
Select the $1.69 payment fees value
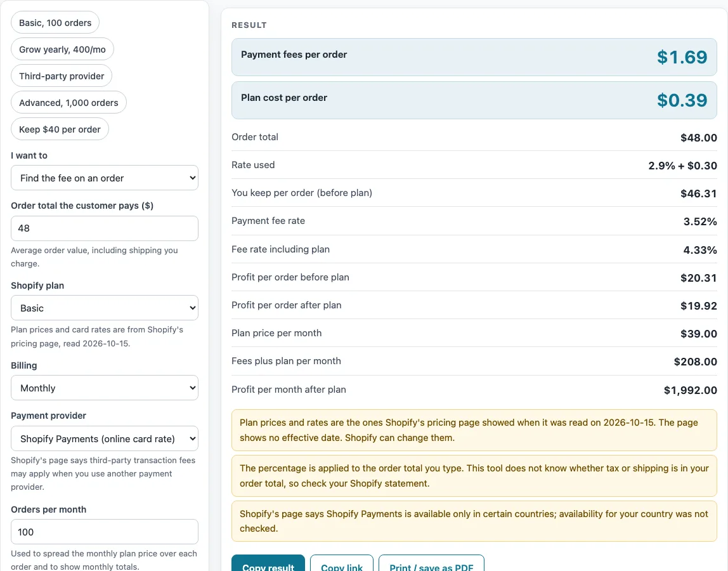pyautogui.click(x=682, y=57)
